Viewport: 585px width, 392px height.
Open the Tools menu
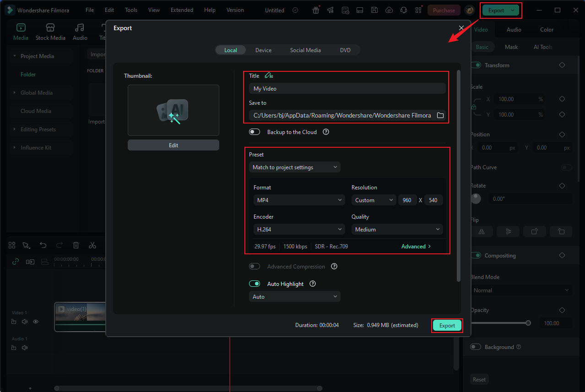point(131,10)
